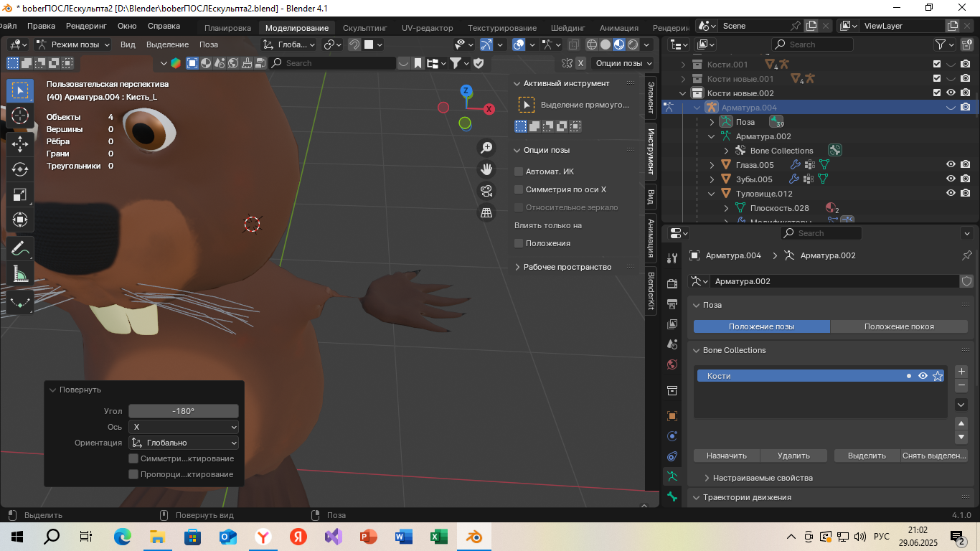Activate the 3D Cursor tool
This screenshot has width=980, height=551.
point(20,116)
